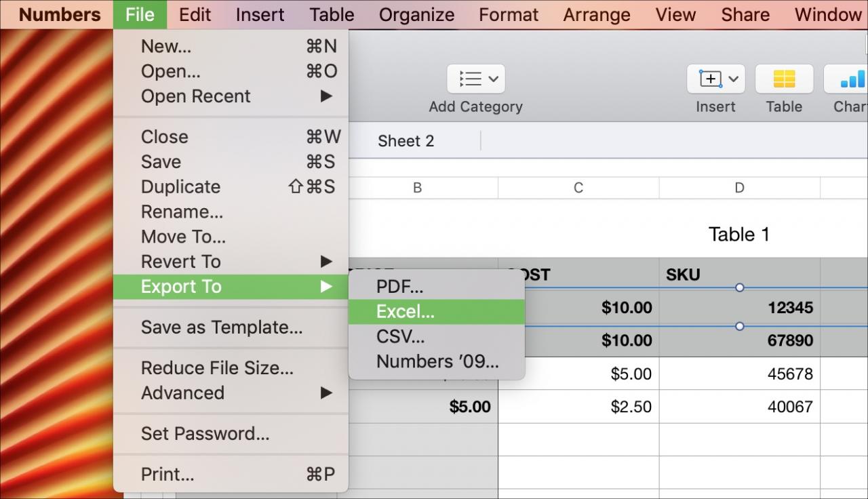This screenshot has width=868, height=499.
Task: Open the Edit menu in the menu bar
Action: [195, 14]
